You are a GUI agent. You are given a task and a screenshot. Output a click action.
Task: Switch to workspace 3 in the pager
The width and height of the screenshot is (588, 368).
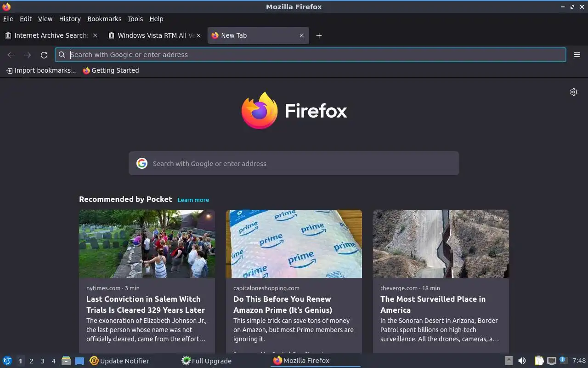click(42, 361)
